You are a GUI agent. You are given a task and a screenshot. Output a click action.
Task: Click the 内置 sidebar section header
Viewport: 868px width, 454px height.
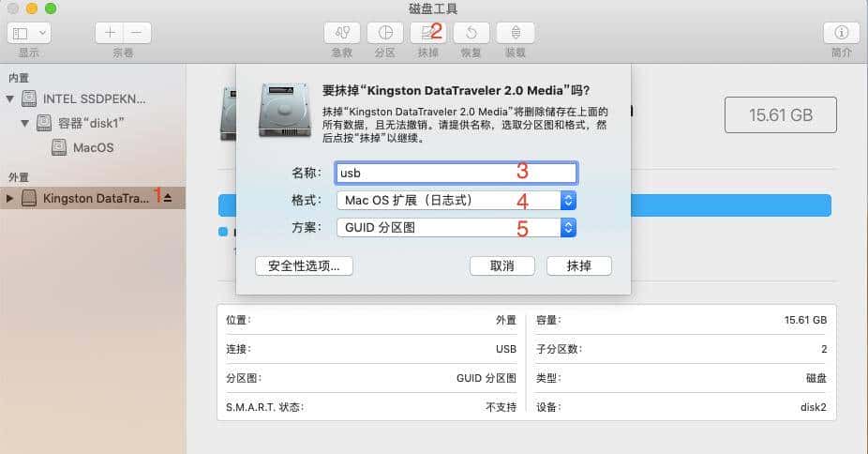[x=18, y=78]
